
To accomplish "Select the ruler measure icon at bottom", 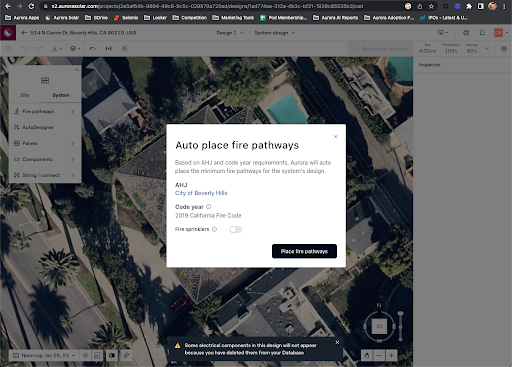I will tap(126, 355).
